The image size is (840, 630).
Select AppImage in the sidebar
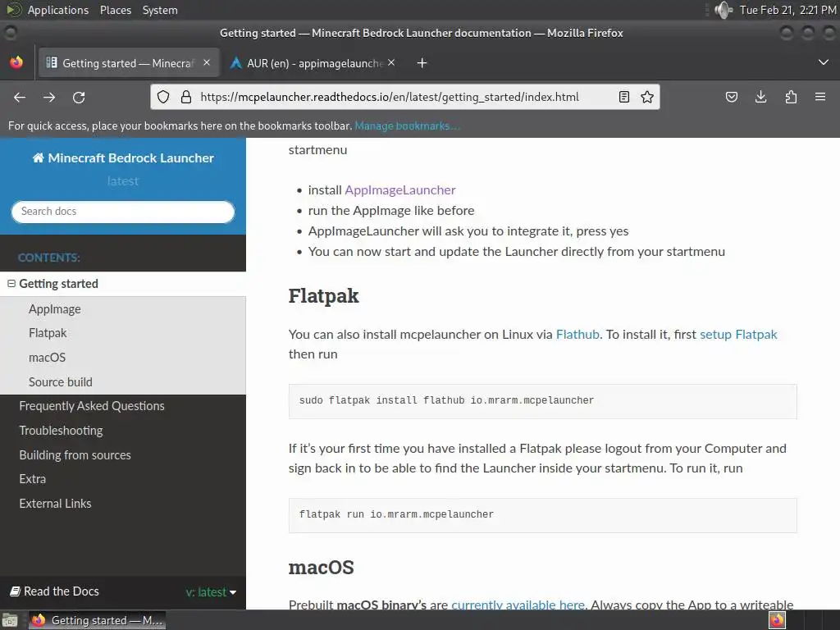(x=55, y=309)
